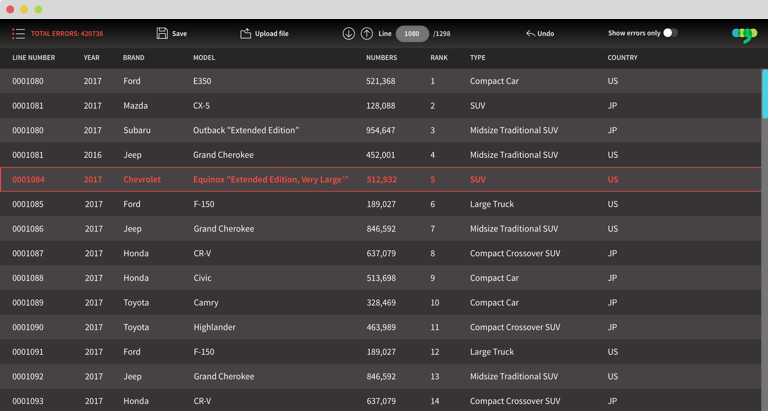This screenshot has width=768, height=411.
Task: Click Large Truck type in rank 6 row
Action: pyautogui.click(x=492, y=204)
